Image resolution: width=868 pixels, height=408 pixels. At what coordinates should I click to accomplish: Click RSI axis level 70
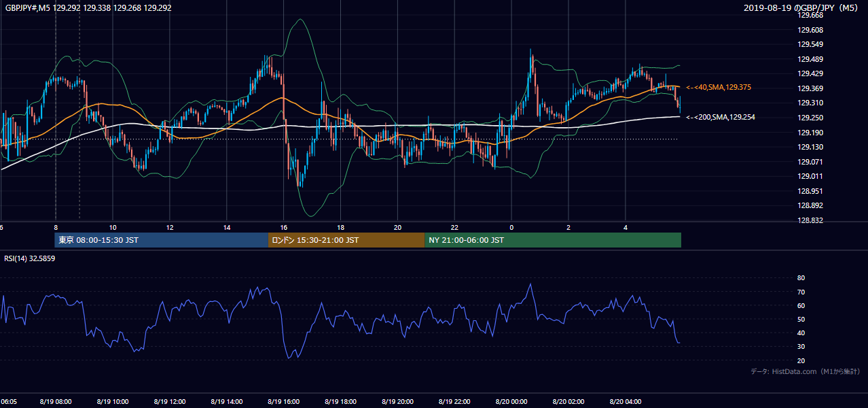[801, 292]
